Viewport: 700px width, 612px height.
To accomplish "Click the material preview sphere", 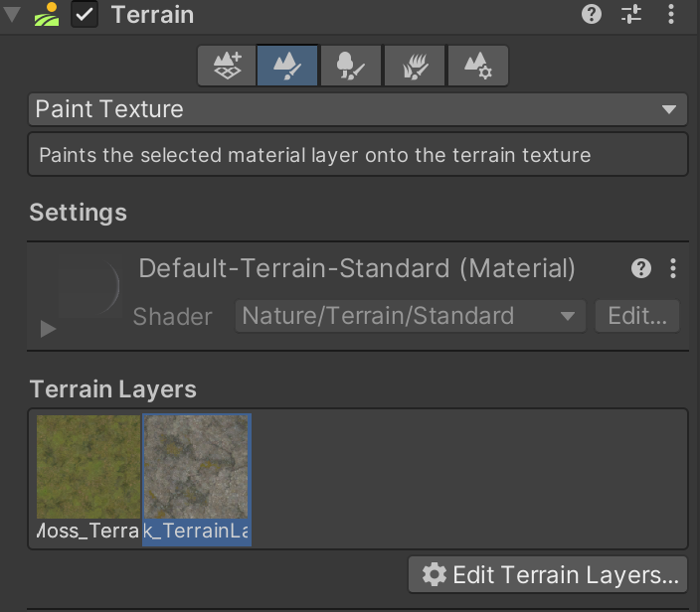I will point(87,288).
